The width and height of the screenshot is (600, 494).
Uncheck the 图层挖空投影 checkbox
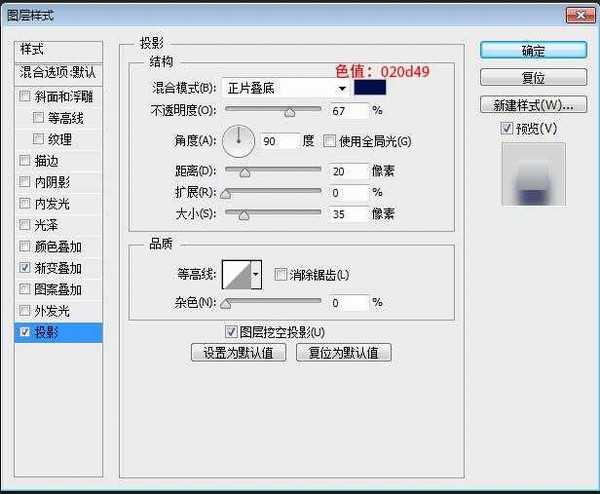click(231, 331)
